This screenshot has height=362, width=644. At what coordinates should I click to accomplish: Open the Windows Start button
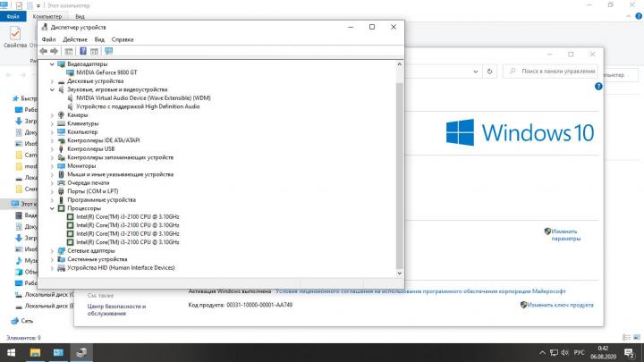point(12,352)
